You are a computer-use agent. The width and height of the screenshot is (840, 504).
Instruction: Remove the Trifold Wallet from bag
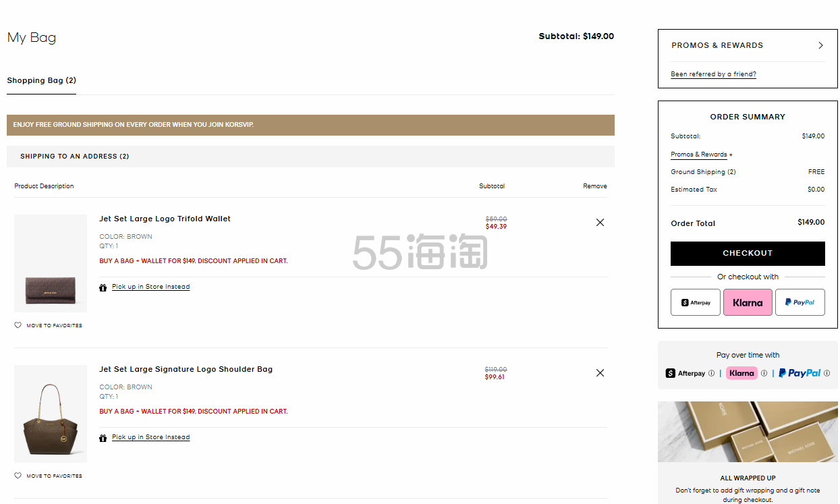[600, 223]
